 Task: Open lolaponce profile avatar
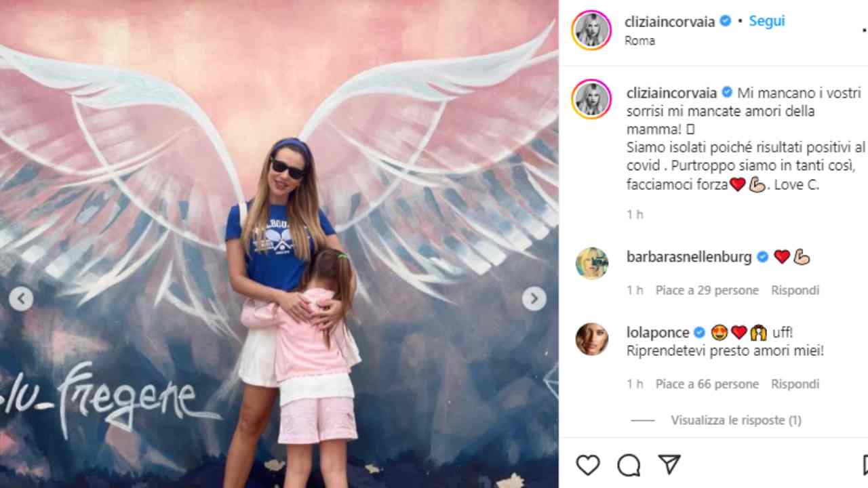coord(592,340)
